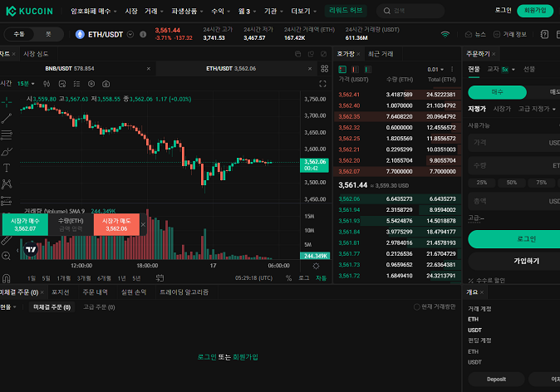This screenshot has width=560, height=392.
Task: Open order book more-options dots
Action: 452,69
